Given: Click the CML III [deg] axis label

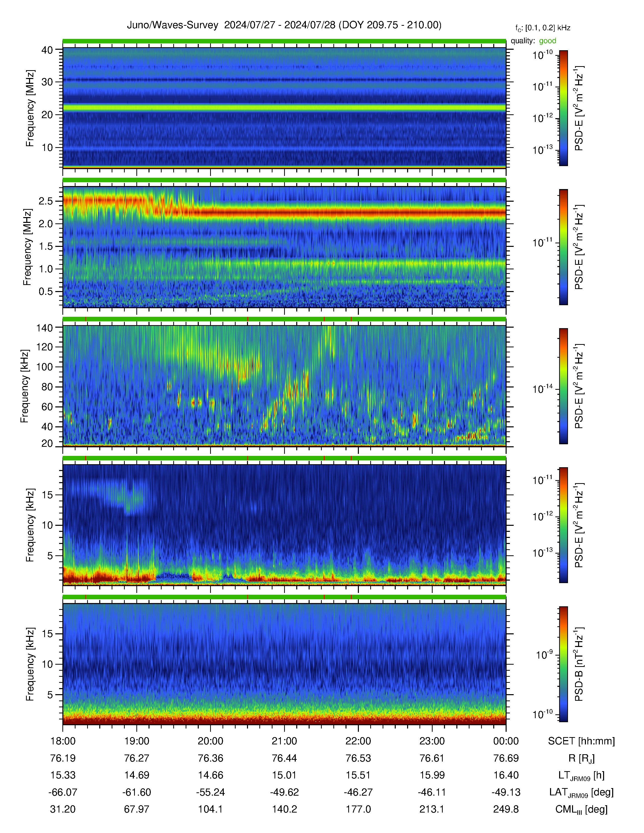Looking at the screenshot, I should pyautogui.click(x=581, y=809).
